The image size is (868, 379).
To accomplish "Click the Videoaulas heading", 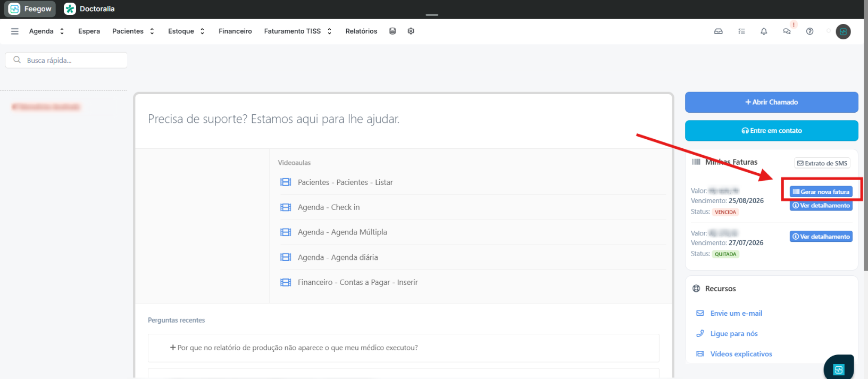I will (x=294, y=163).
